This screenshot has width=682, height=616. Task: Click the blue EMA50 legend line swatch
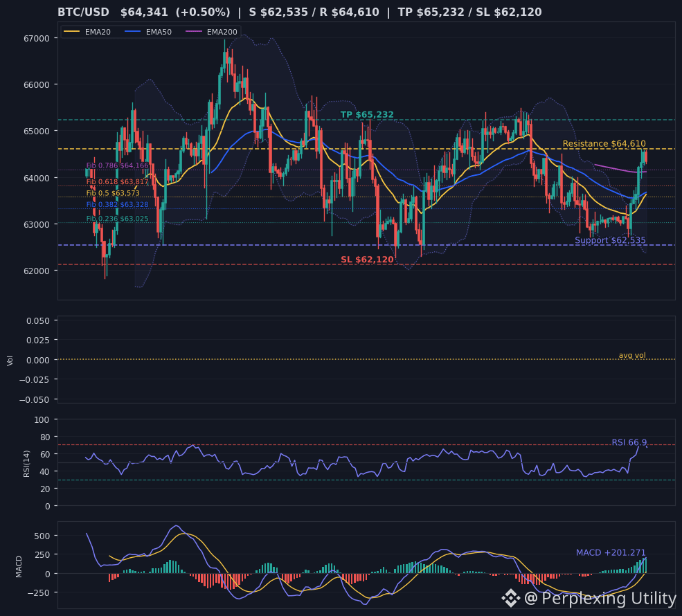[x=133, y=32]
